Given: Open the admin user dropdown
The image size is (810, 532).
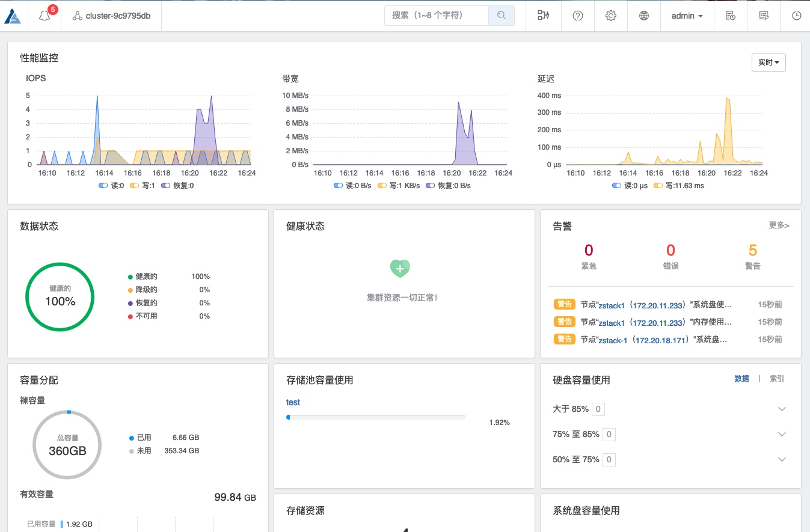Looking at the screenshot, I should [x=687, y=16].
